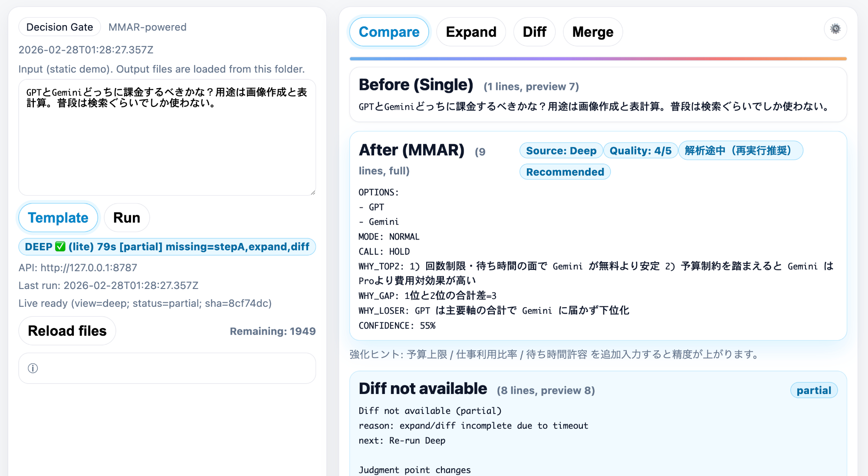Focus the Japanese input textarea

click(167, 143)
